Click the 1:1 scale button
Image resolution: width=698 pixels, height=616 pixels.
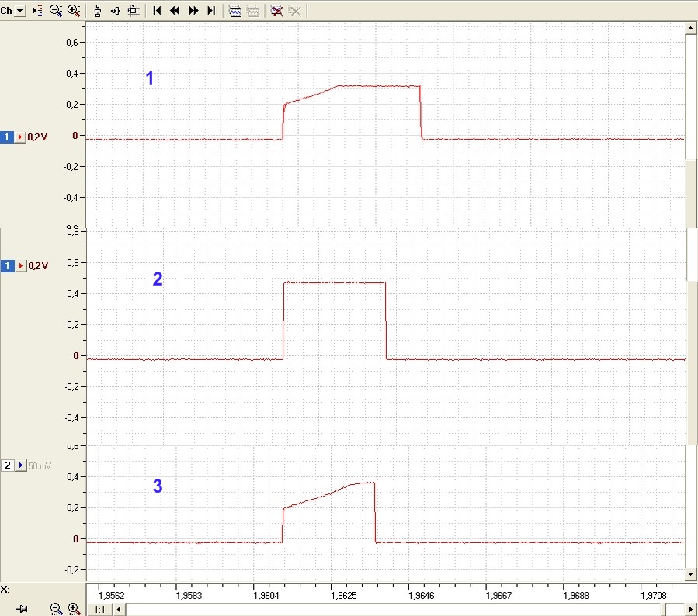[99, 609]
